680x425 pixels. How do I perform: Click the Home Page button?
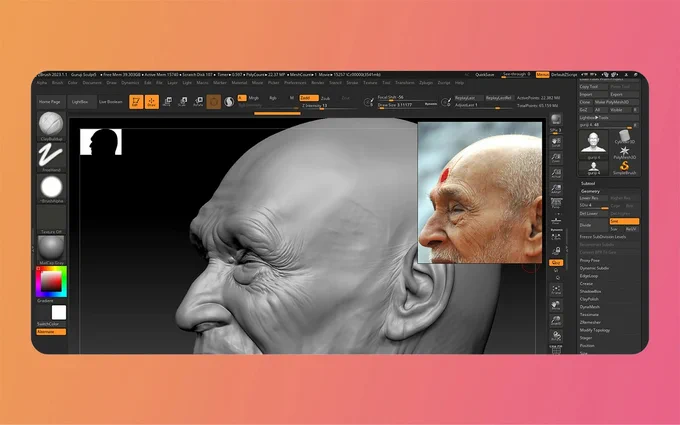click(x=50, y=102)
